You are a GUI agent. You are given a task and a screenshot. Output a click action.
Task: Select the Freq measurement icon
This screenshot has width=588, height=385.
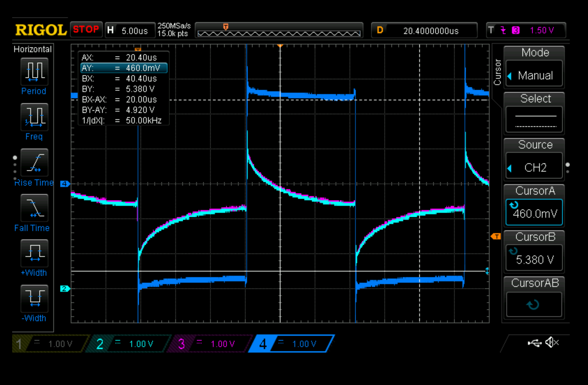click(x=34, y=117)
